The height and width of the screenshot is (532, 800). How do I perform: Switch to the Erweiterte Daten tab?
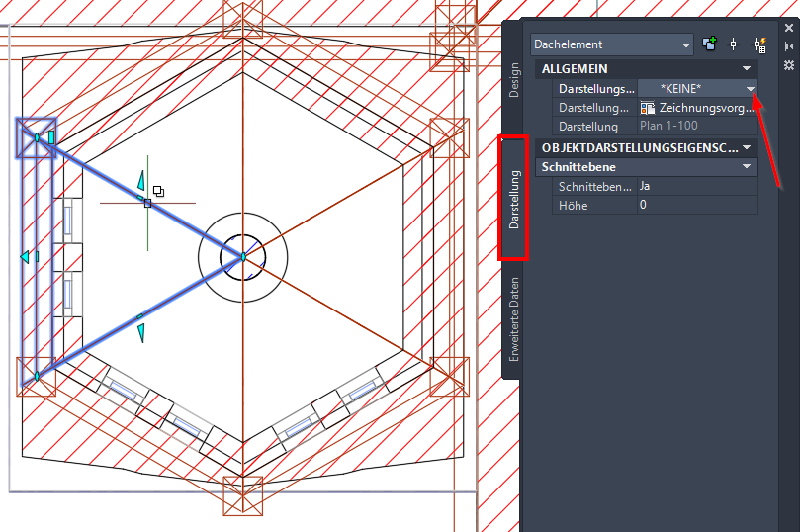coord(514,319)
